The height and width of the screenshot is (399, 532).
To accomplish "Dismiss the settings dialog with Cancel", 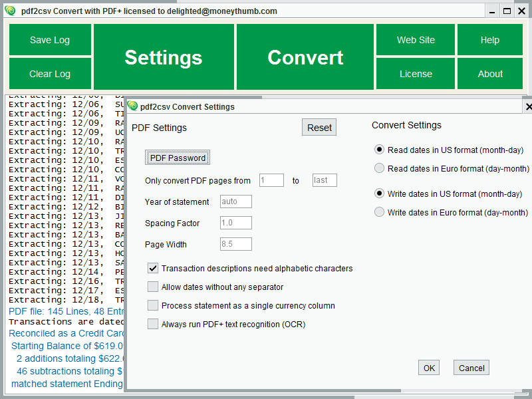I will pos(471,368).
